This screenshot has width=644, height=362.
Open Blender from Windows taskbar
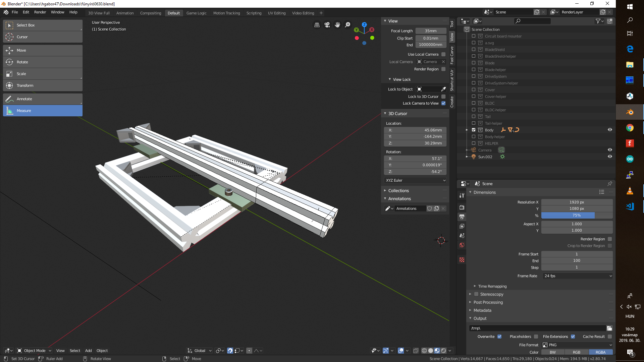630,112
